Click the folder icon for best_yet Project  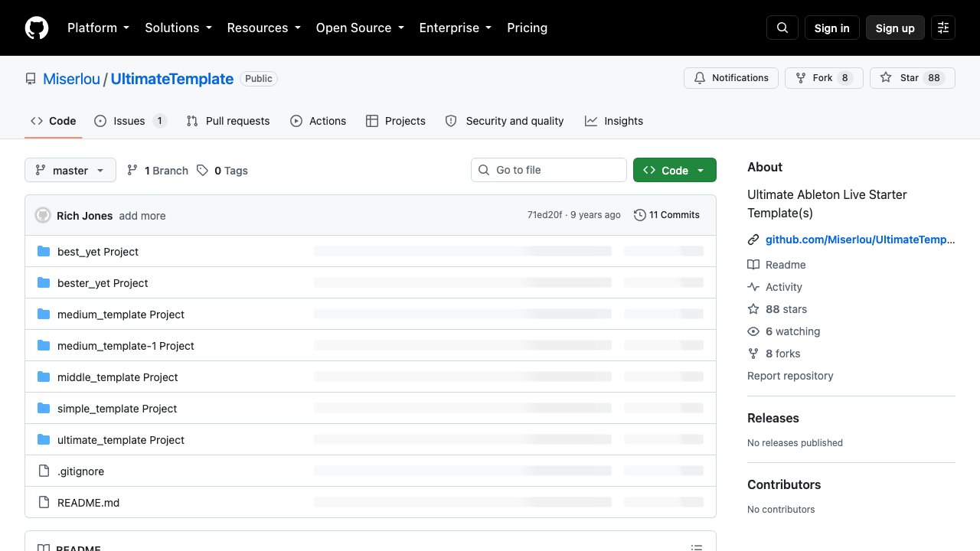(44, 252)
